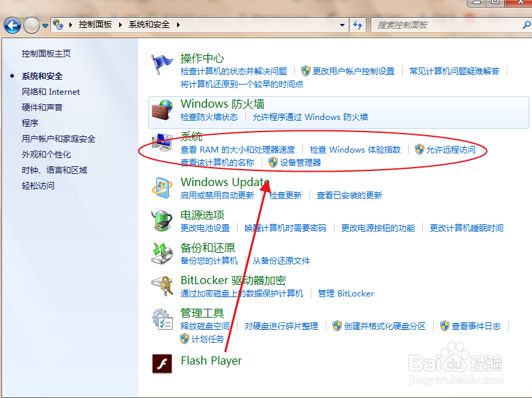Click the BitLocker drive and keys icon
532x398 pixels.
click(x=162, y=286)
